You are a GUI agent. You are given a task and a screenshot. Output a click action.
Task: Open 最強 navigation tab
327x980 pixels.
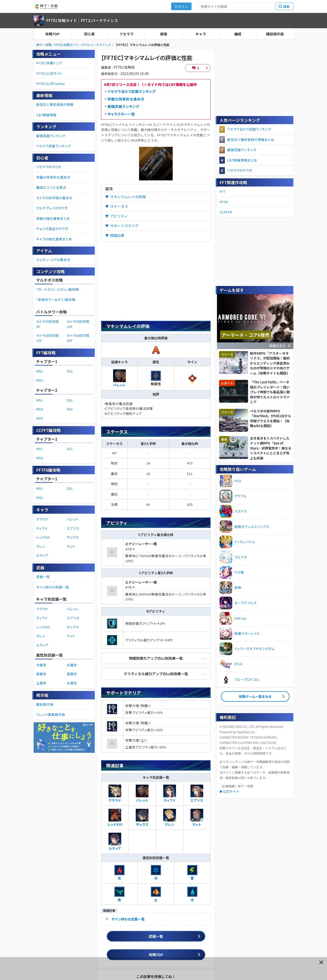pos(163,34)
